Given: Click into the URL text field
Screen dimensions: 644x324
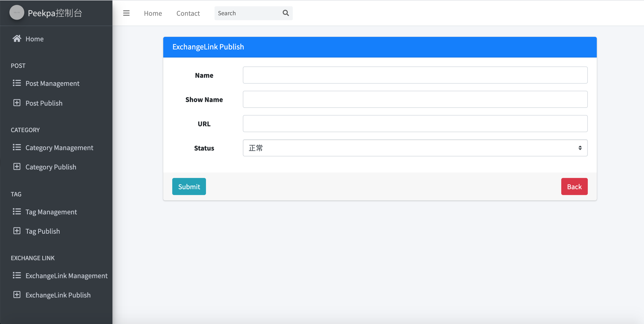Looking at the screenshot, I should [x=415, y=123].
